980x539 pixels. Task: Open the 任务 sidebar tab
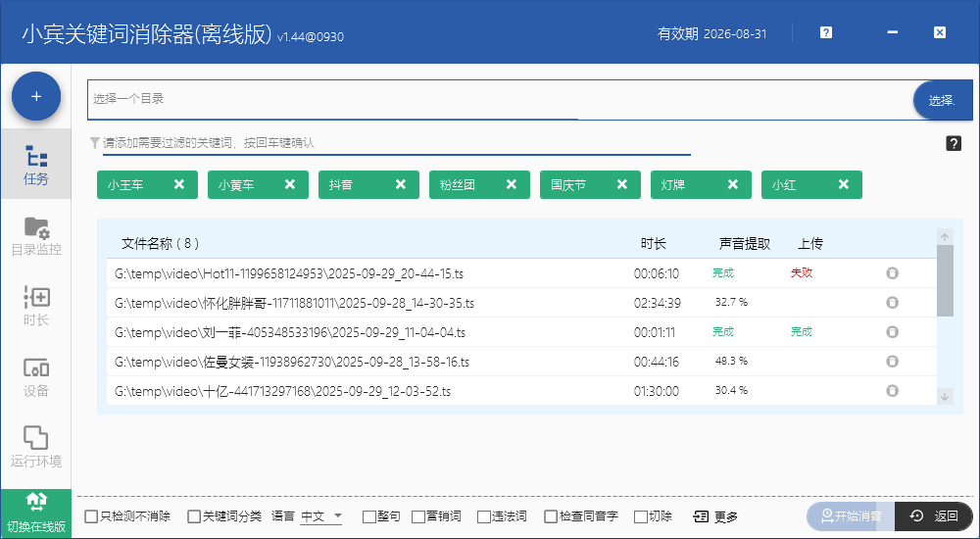tap(36, 166)
